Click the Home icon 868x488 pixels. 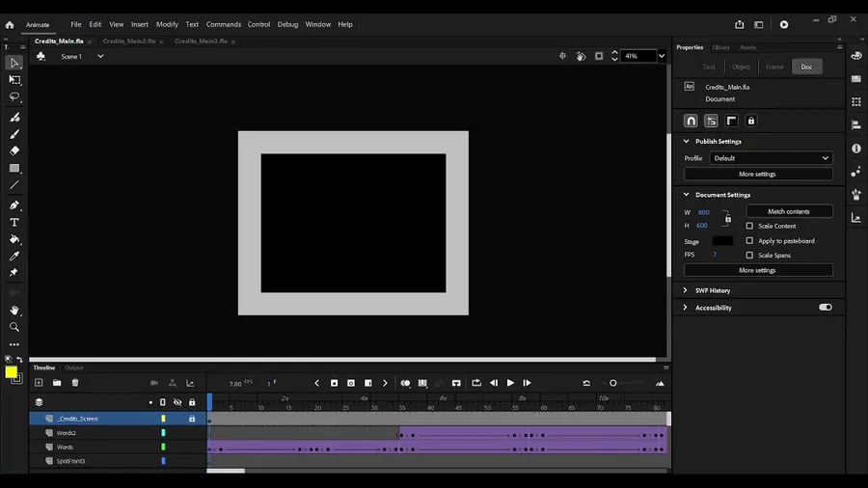[10, 24]
